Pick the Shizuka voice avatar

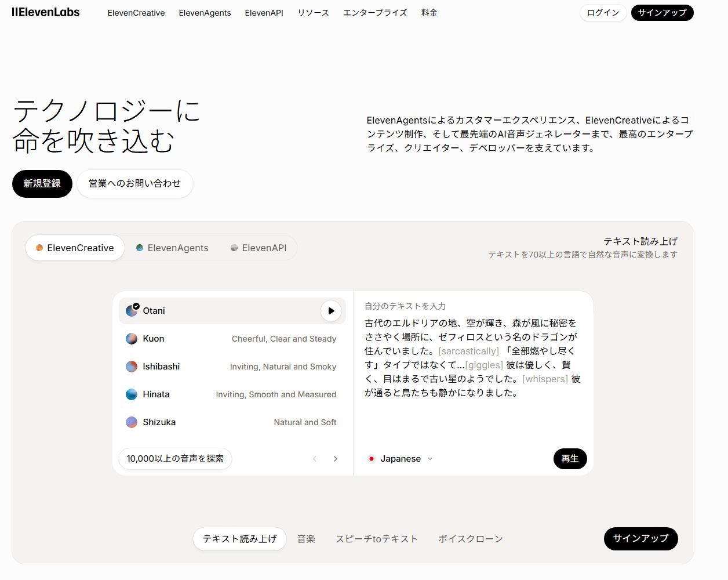pos(132,422)
